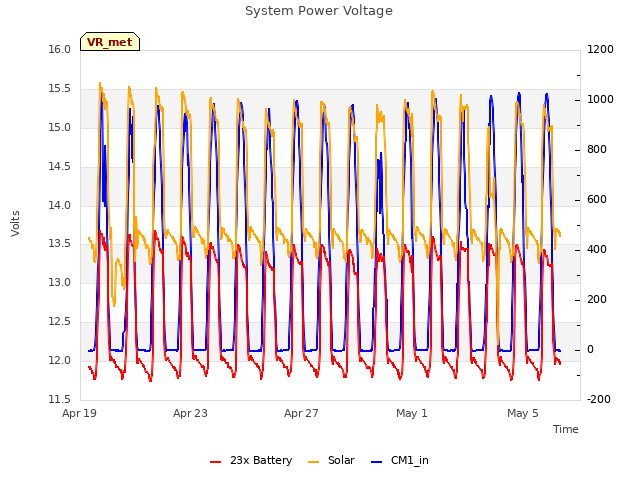
Task: Click the 0 right axis value
Action: 590,349
